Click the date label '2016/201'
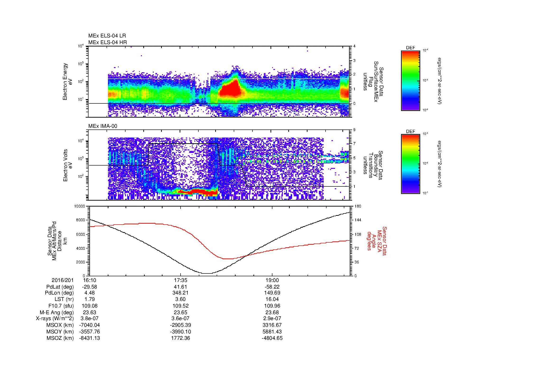 (x=63, y=280)
